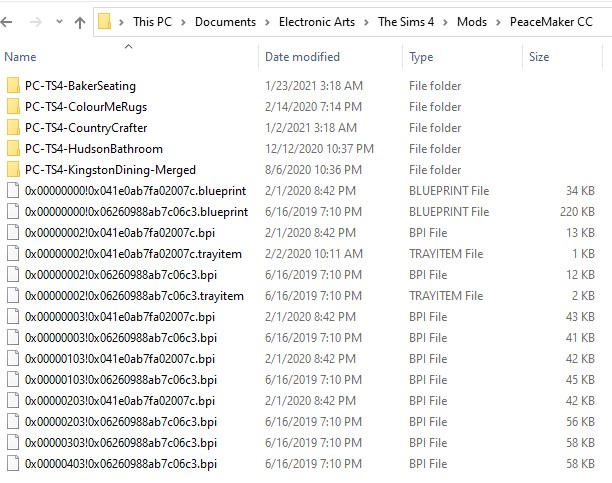Click date 2/2/2020 10:11 AM
Viewport: 612px width, 483px height.
(x=314, y=254)
